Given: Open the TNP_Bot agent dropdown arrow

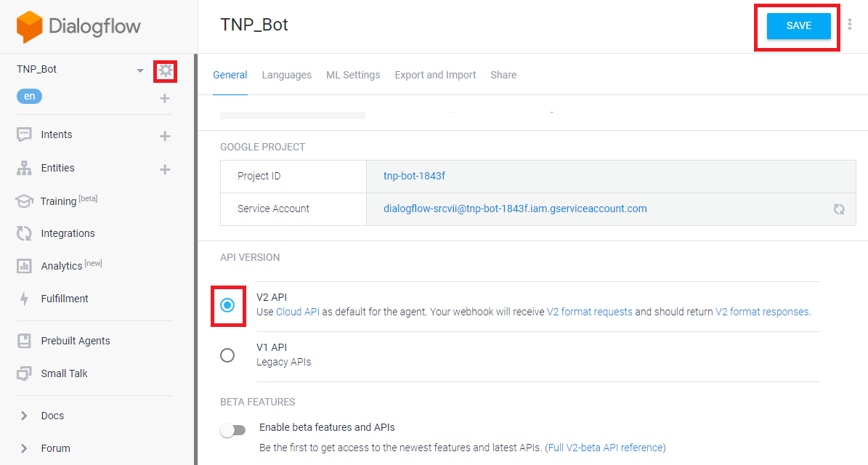Looking at the screenshot, I should [140, 70].
